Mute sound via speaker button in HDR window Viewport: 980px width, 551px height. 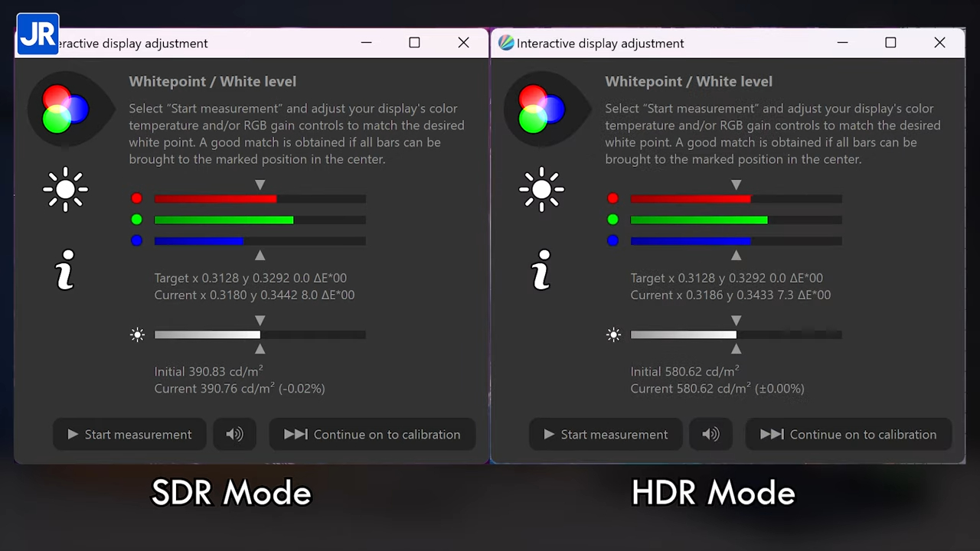[710, 434]
